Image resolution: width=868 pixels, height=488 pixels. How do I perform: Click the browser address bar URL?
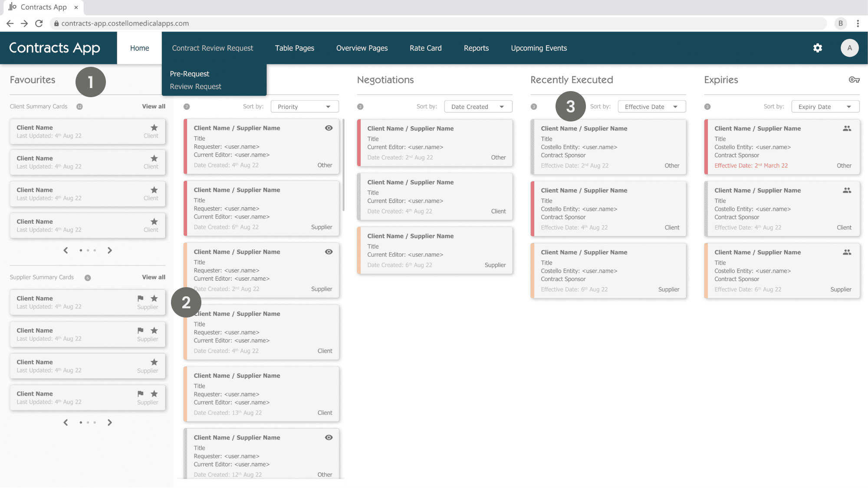pyautogui.click(x=125, y=23)
